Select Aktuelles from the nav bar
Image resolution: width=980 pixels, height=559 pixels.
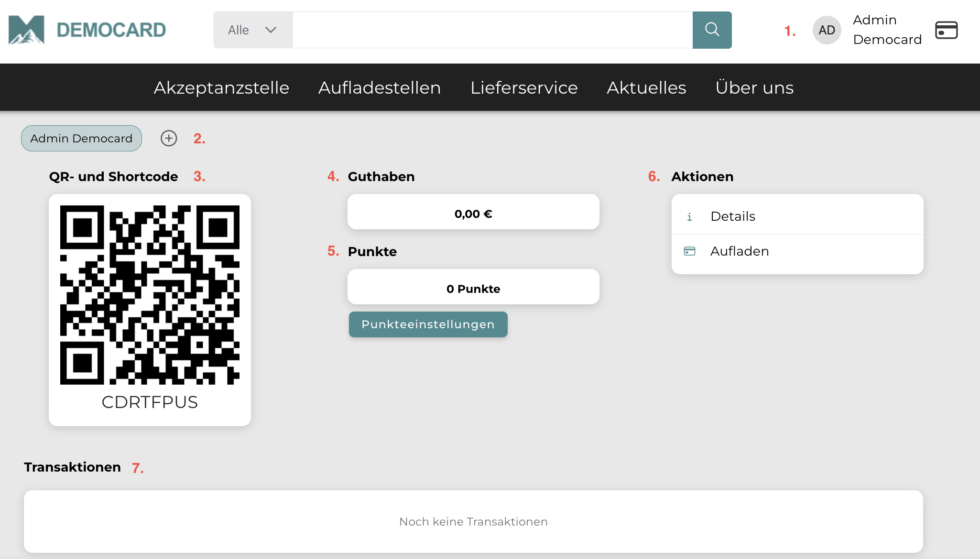tap(646, 88)
